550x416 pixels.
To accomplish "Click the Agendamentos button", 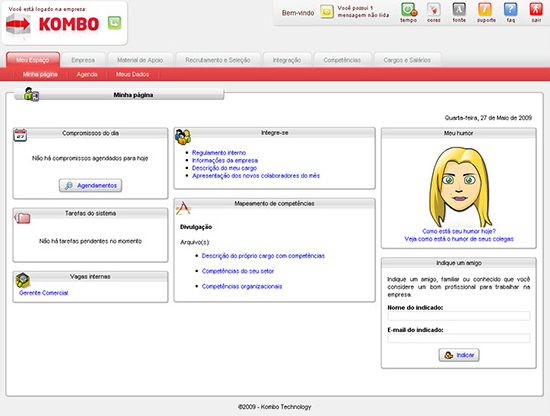I will 90,186.
